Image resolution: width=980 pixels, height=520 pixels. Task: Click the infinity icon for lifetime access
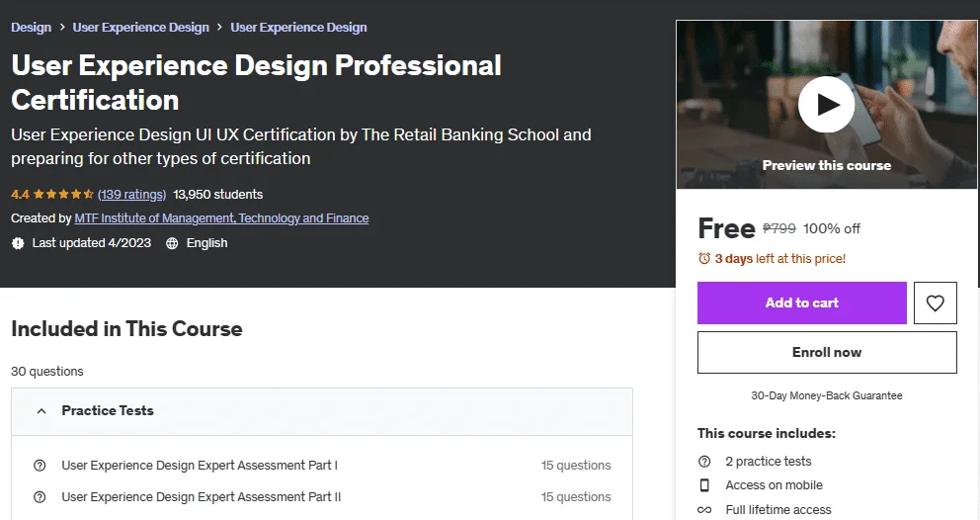[704, 510]
